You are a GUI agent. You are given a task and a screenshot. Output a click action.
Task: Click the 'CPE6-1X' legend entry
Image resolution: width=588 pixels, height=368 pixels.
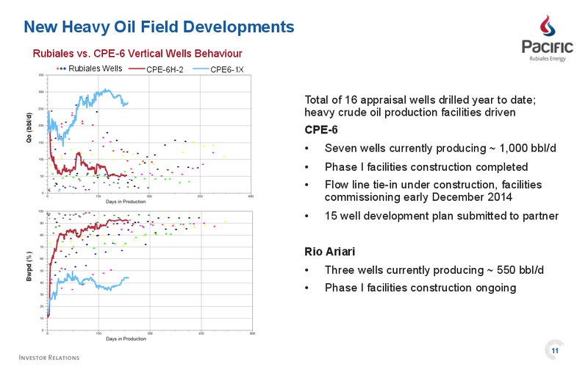218,69
